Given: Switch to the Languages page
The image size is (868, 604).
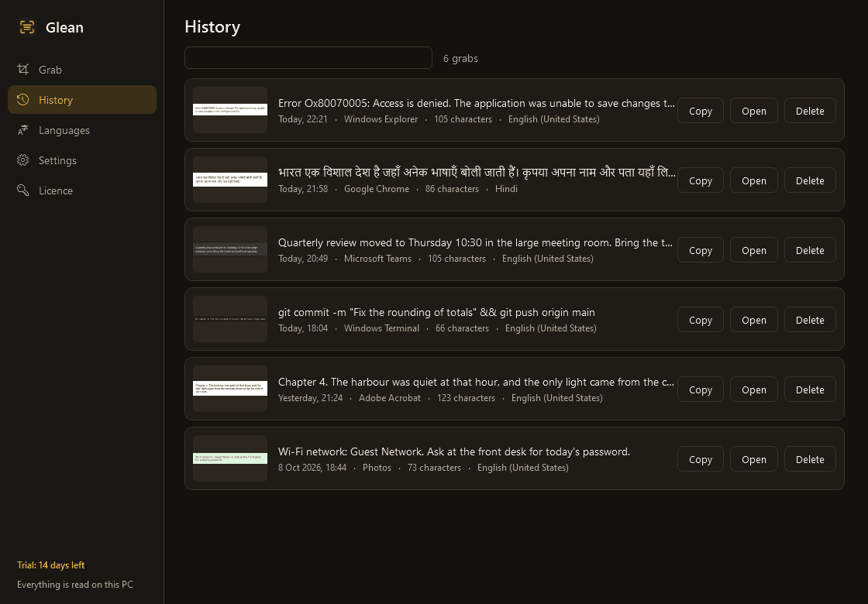Looking at the screenshot, I should pyautogui.click(x=82, y=130).
